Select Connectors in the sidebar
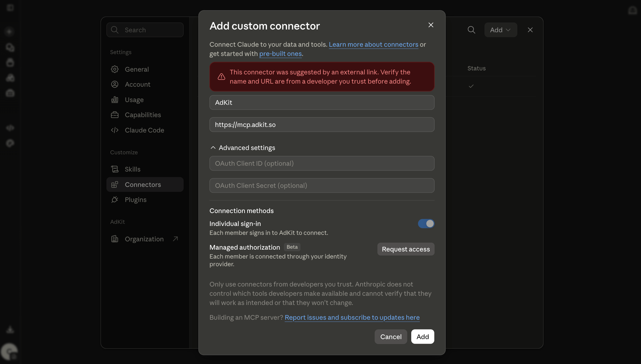Screen dimensions: 641x364 pos(145,184)
